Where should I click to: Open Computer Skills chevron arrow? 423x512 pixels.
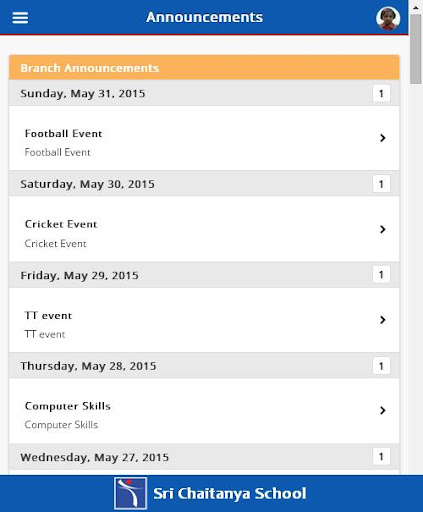pos(383,410)
